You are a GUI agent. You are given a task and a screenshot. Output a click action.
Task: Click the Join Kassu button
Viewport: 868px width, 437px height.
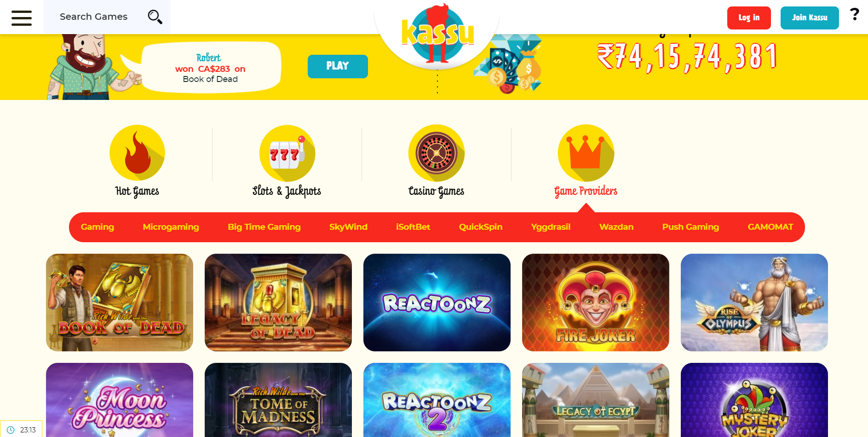pyautogui.click(x=810, y=18)
